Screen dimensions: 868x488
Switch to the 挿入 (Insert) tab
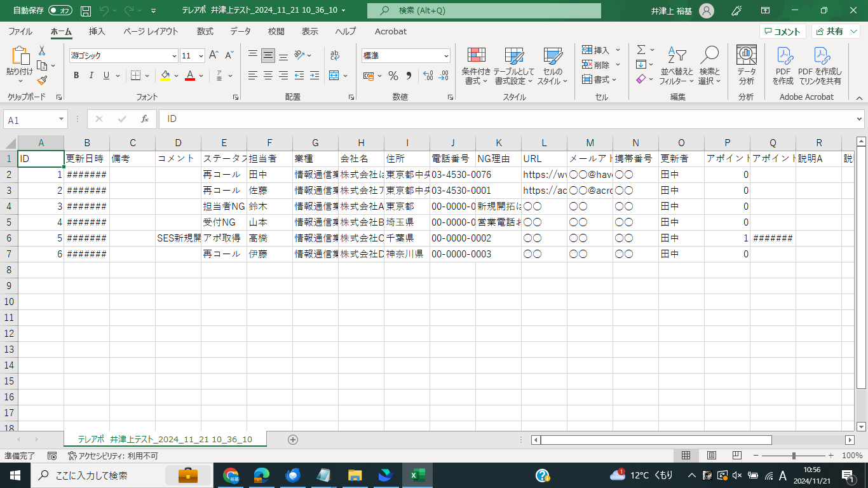97,31
